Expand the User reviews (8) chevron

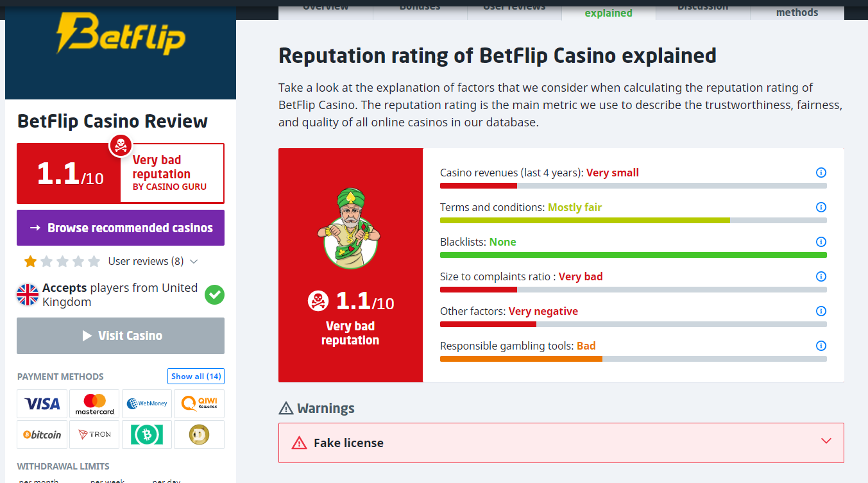tap(194, 262)
